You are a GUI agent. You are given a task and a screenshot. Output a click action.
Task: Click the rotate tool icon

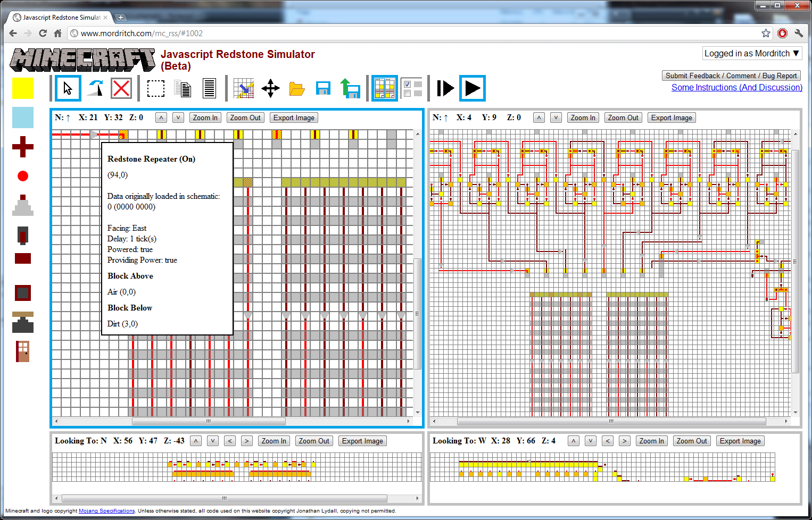96,88
